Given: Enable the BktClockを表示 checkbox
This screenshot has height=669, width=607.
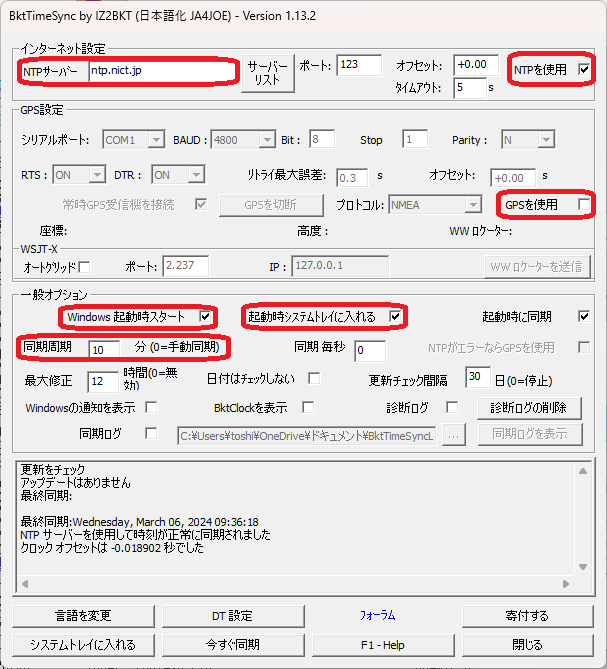Looking at the screenshot, I should pos(308,407).
